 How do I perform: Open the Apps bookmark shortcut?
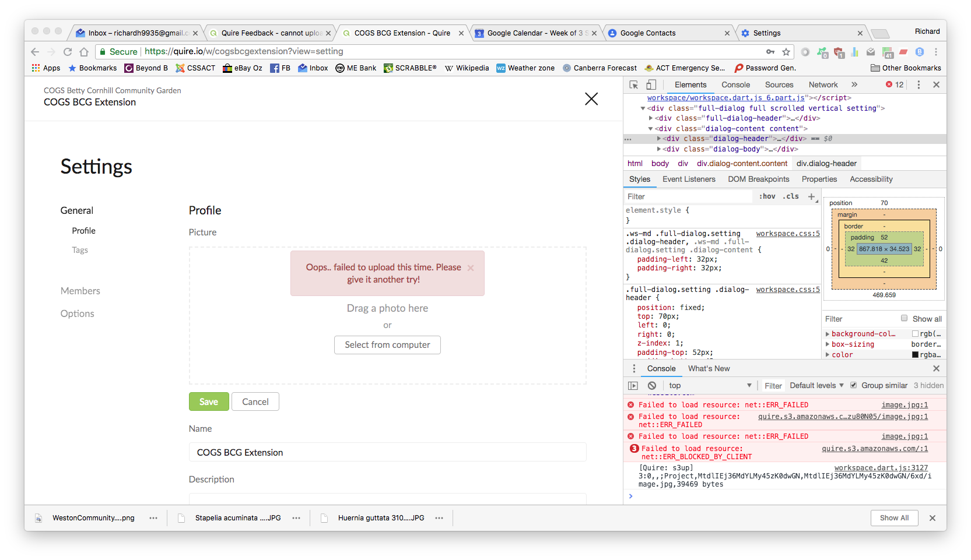point(46,68)
